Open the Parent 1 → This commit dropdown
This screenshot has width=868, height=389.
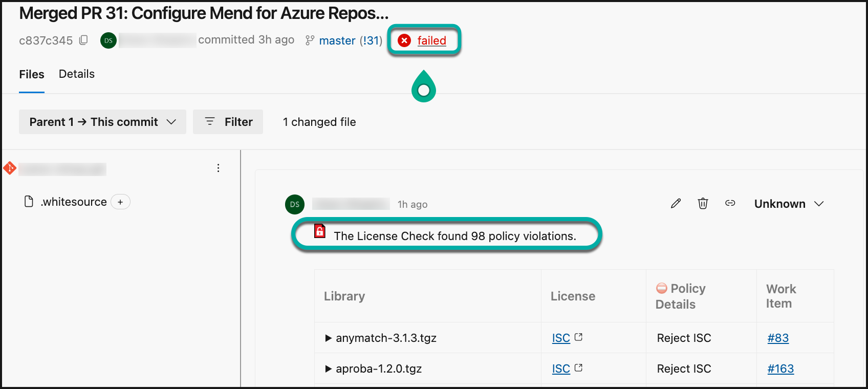pyautogui.click(x=102, y=122)
